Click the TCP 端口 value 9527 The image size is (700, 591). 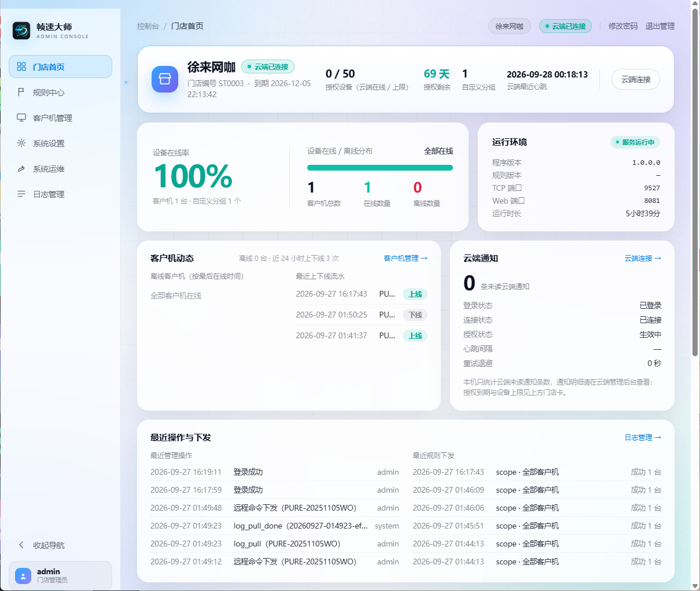click(652, 188)
